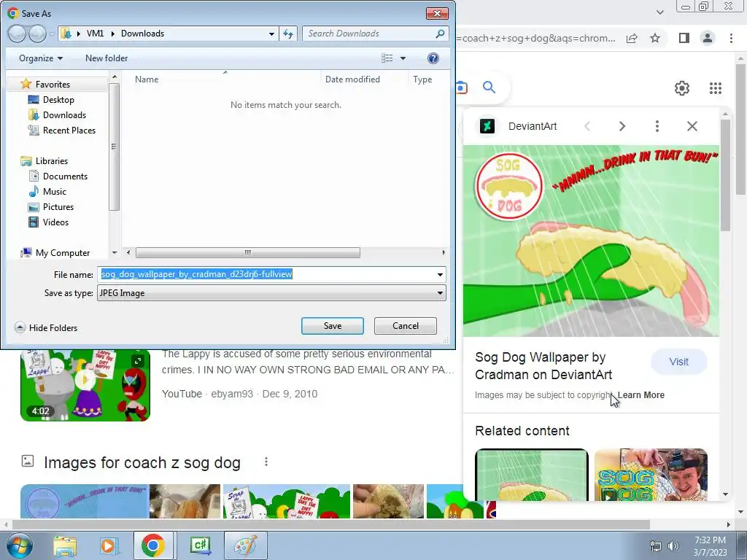Screen dimensions: 747x560
Task: Open the view options dropdown arrow
Action: (403, 58)
